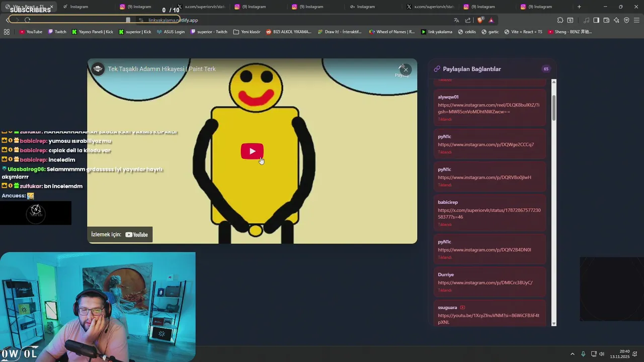Open the Brave Wallet toolbar icon
644x362 pixels.
click(606, 20)
